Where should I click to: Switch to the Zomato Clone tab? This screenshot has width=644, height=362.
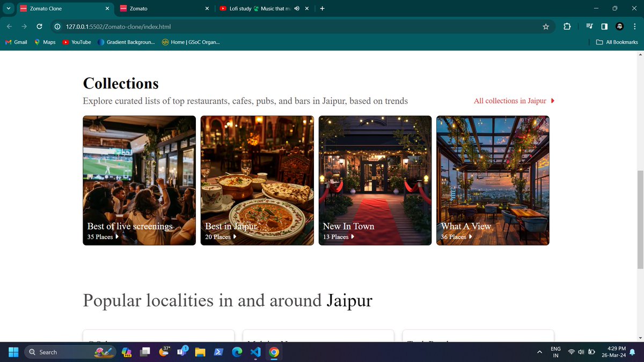(64, 9)
